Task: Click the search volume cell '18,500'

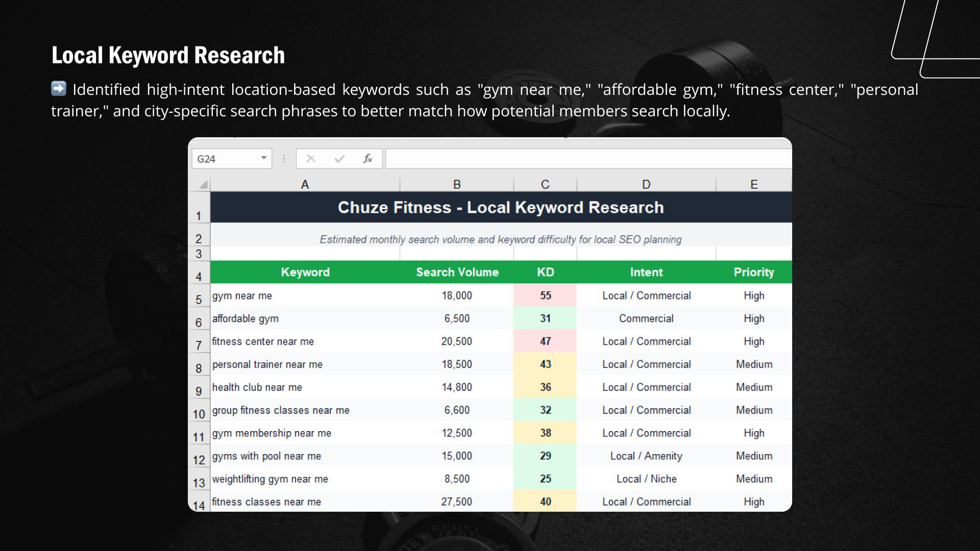Action: [x=457, y=364]
